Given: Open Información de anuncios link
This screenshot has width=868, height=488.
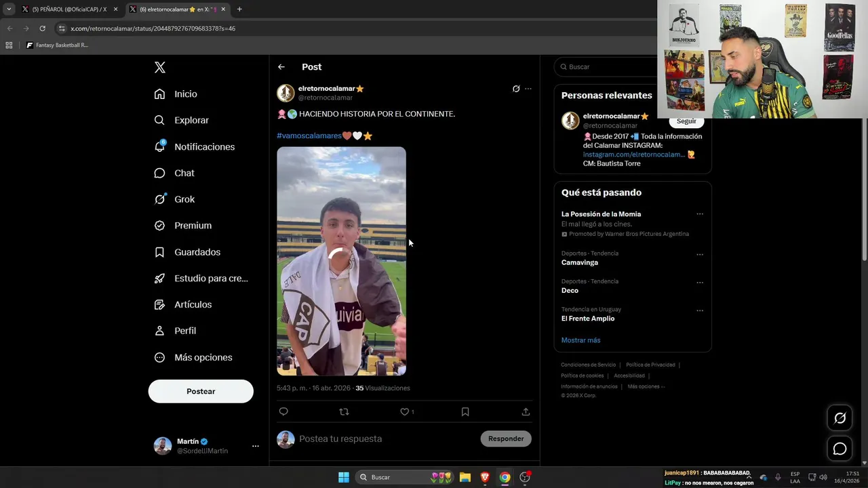Looking at the screenshot, I should [589, 386].
